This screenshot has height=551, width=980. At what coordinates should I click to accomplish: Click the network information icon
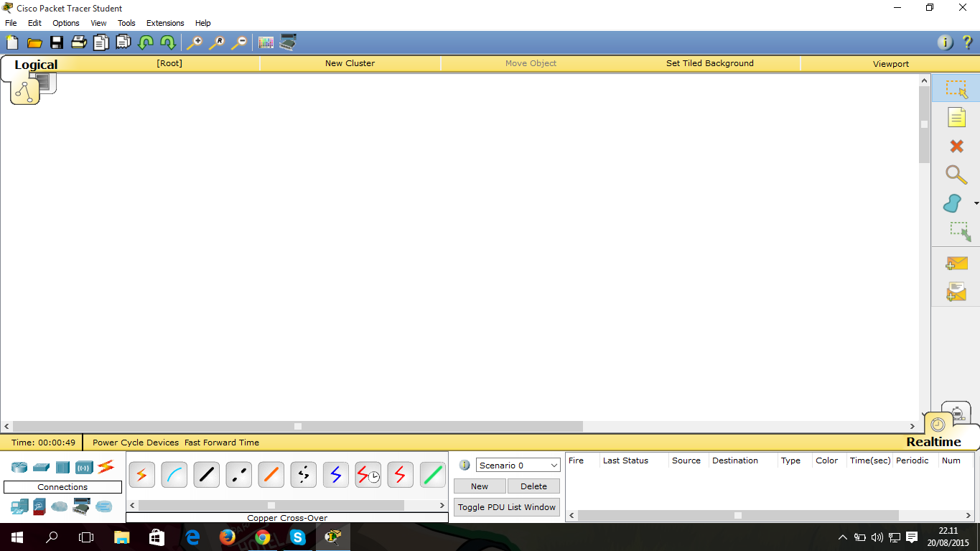[946, 42]
